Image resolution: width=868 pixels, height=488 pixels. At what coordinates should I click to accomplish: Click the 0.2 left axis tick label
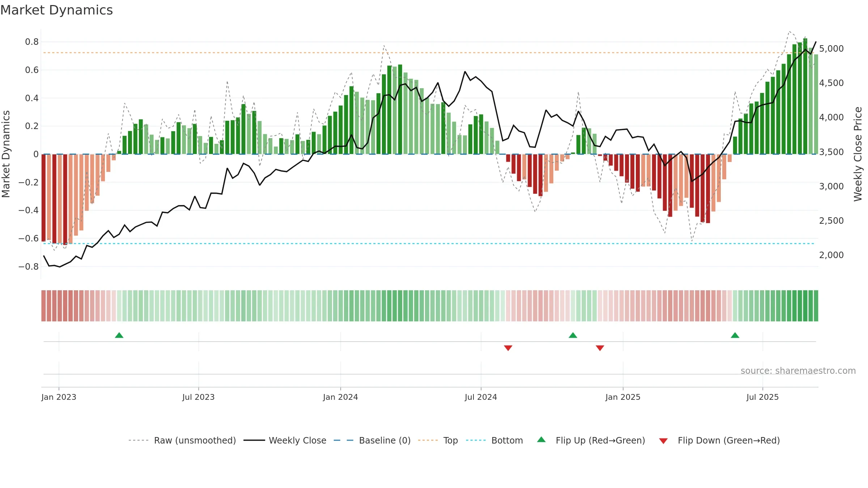click(x=32, y=126)
